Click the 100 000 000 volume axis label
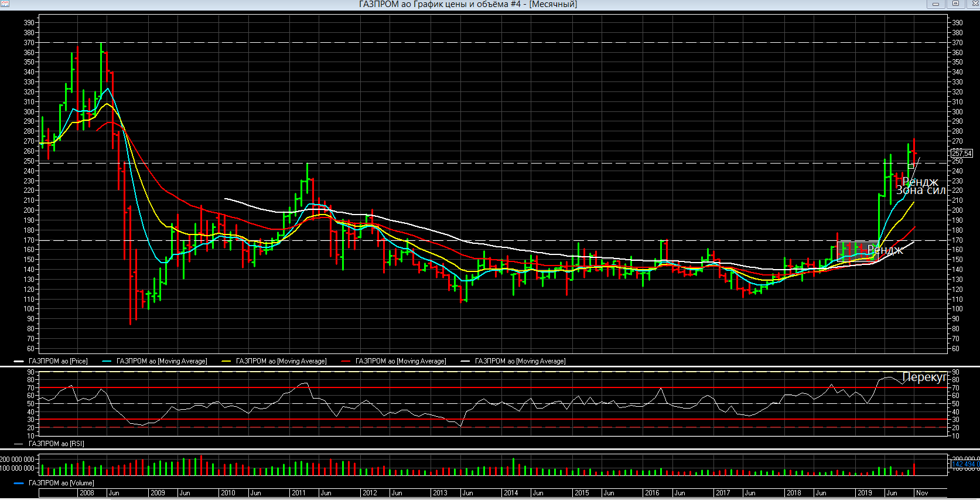The image size is (980, 500). pos(18,468)
